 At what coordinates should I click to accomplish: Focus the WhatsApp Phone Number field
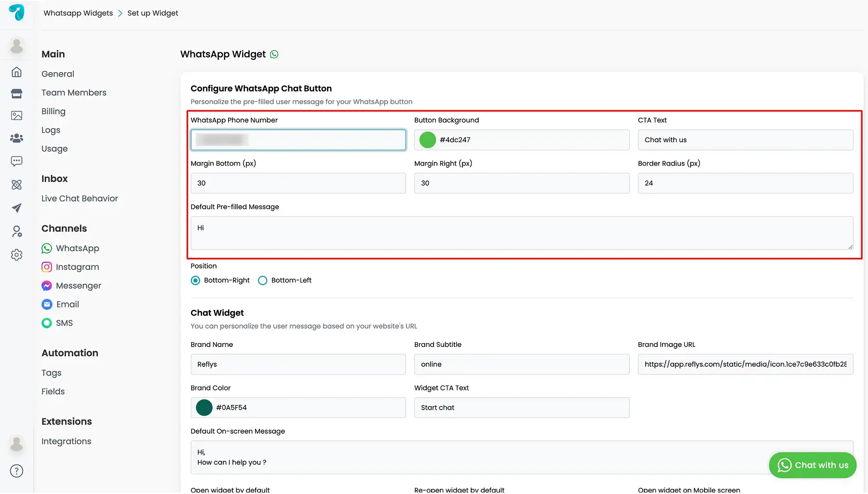tap(298, 140)
